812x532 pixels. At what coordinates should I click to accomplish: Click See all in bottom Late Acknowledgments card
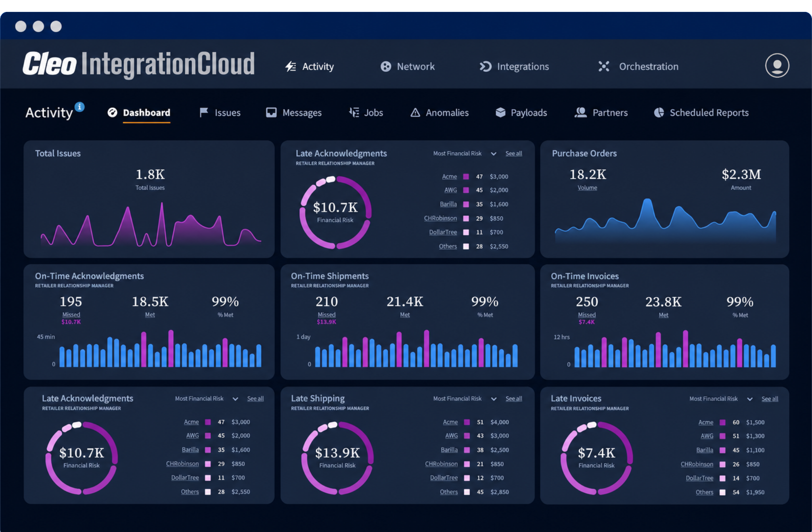pos(255,398)
